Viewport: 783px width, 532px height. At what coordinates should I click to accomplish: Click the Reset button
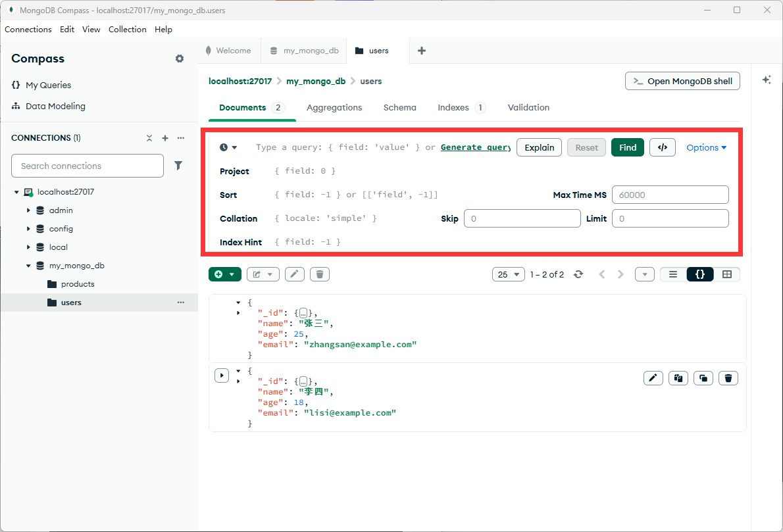tap(586, 147)
